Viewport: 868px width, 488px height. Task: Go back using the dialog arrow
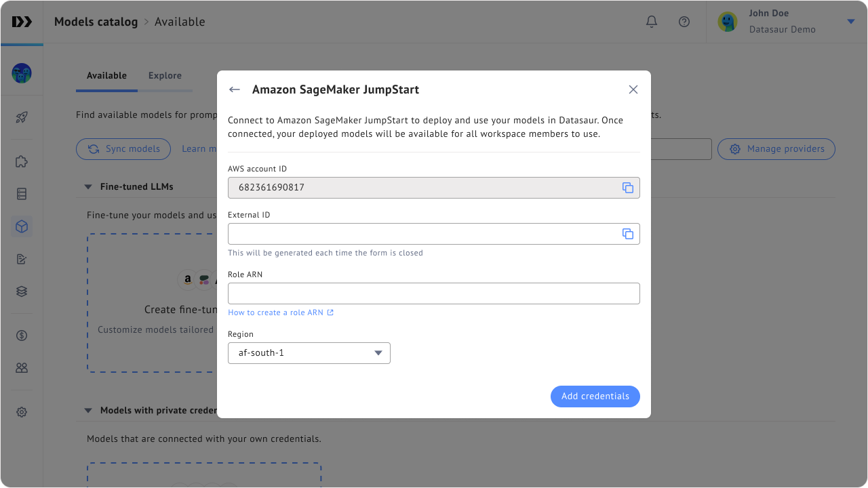tap(235, 89)
